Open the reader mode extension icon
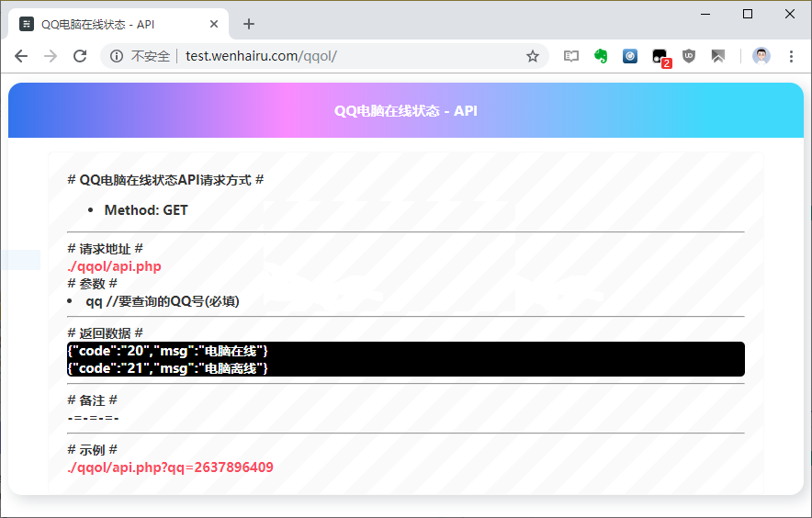This screenshot has height=518, width=812. tap(571, 56)
